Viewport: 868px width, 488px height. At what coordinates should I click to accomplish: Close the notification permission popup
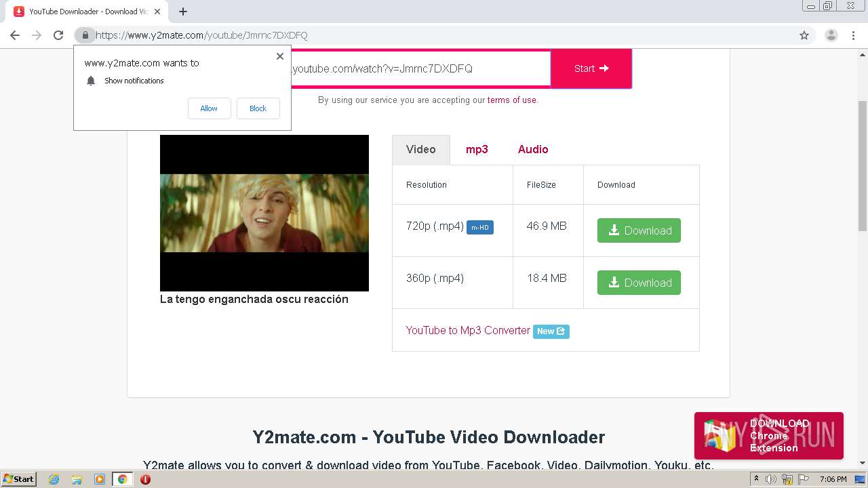point(280,56)
